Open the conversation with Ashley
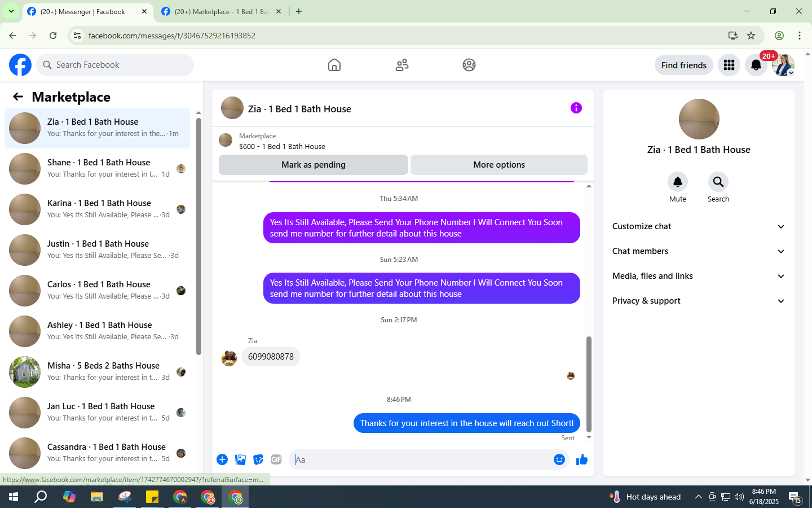 click(97, 331)
